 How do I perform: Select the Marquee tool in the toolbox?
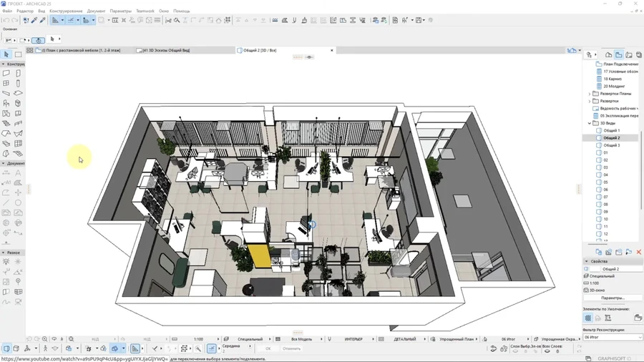click(19, 54)
